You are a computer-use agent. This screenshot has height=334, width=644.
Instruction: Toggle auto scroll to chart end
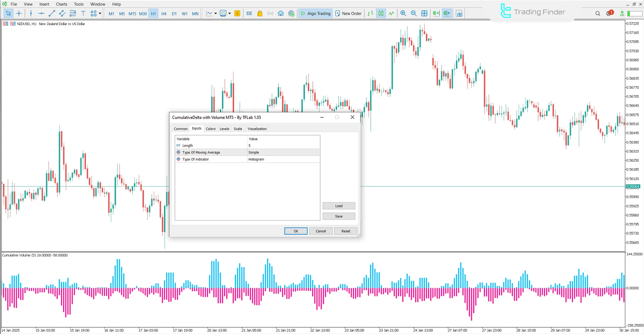pos(436,13)
